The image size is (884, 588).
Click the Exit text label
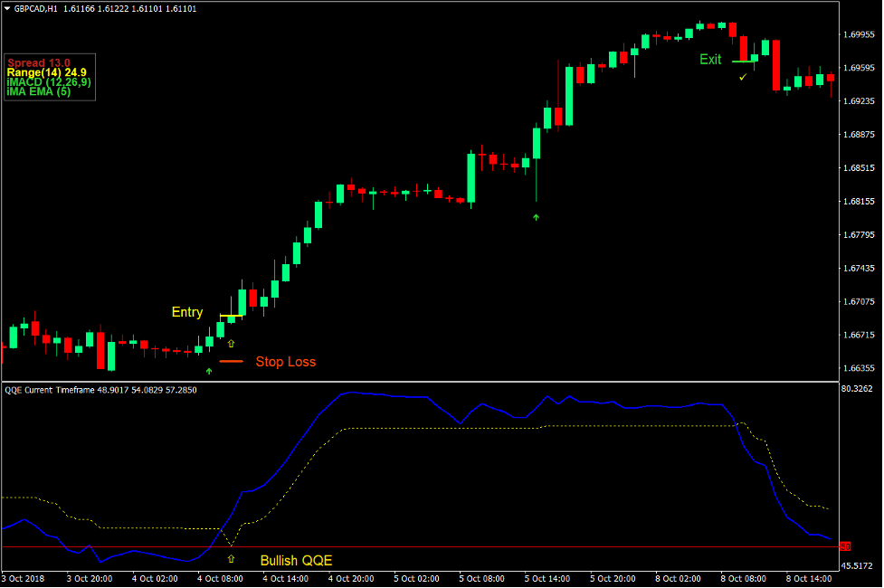click(710, 60)
